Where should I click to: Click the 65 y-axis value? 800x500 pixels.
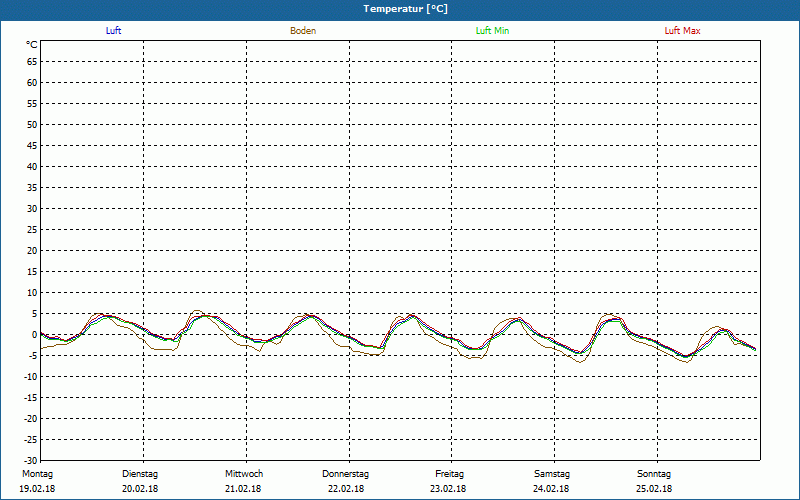(32, 62)
